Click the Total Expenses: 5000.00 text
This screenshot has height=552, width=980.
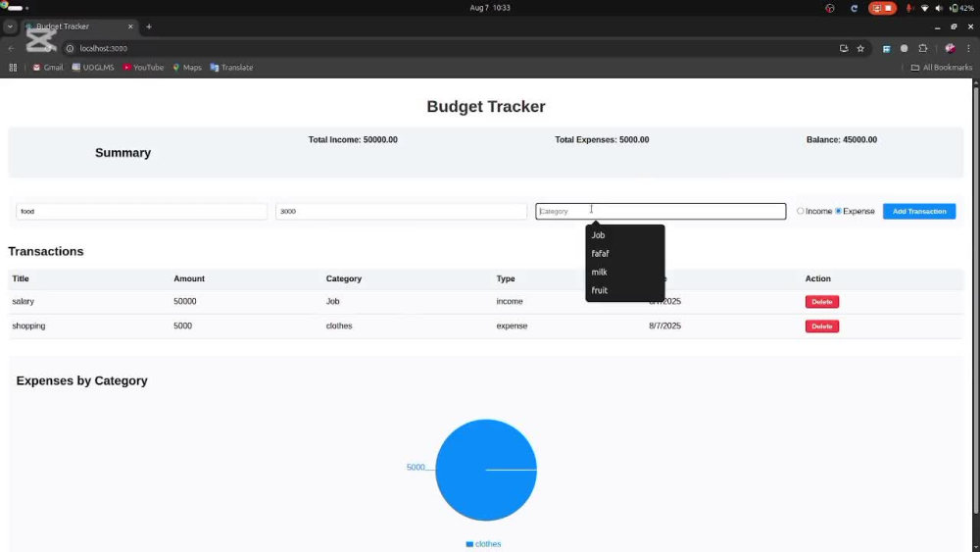pyautogui.click(x=602, y=140)
